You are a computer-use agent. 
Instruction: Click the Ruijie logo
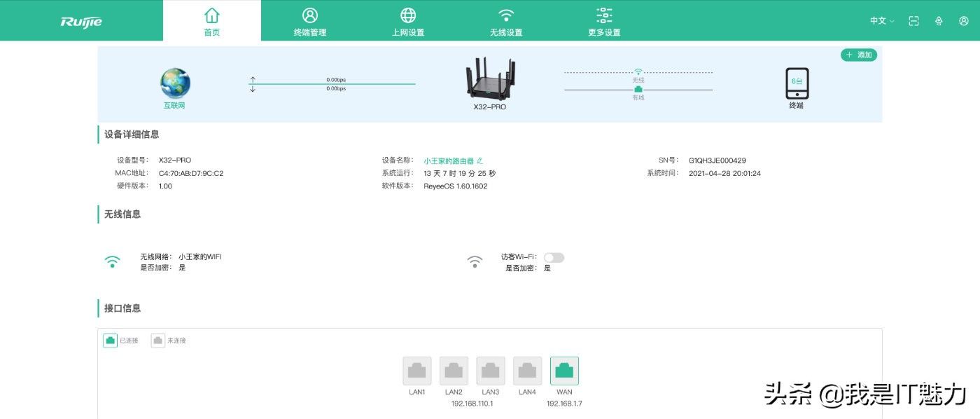point(81,21)
